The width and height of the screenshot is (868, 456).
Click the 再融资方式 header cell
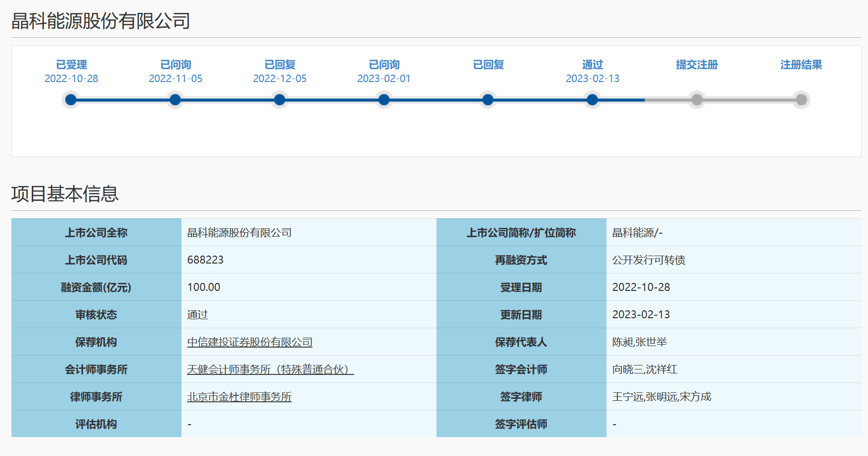click(521, 260)
